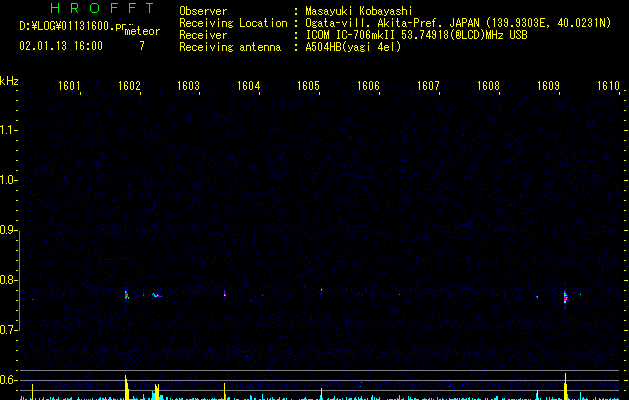Click the 'Receiving antenna' label
Viewport: 629px width, 400px height.
pos(230,47)
